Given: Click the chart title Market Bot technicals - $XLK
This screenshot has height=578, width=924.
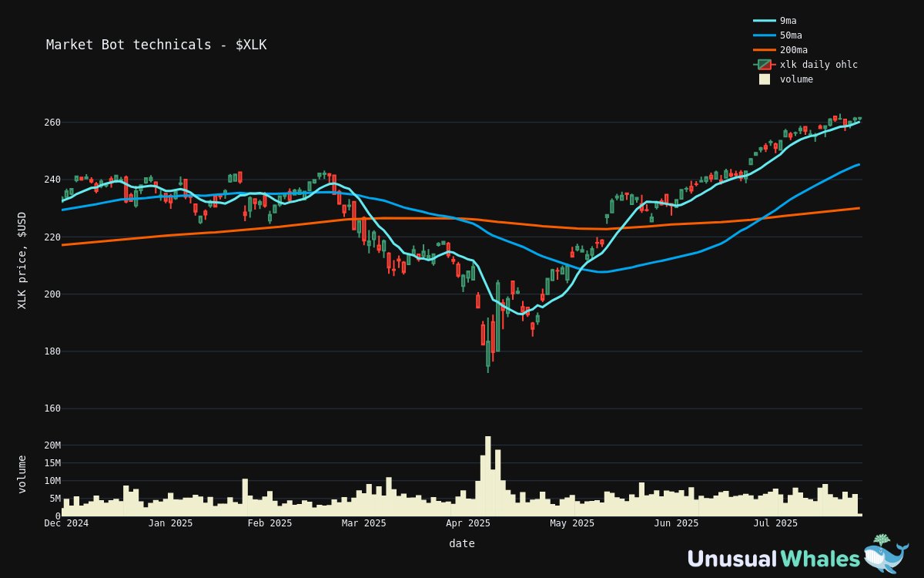Looking at the screenshot, I should pyautogui.click(x=156, y=45).
